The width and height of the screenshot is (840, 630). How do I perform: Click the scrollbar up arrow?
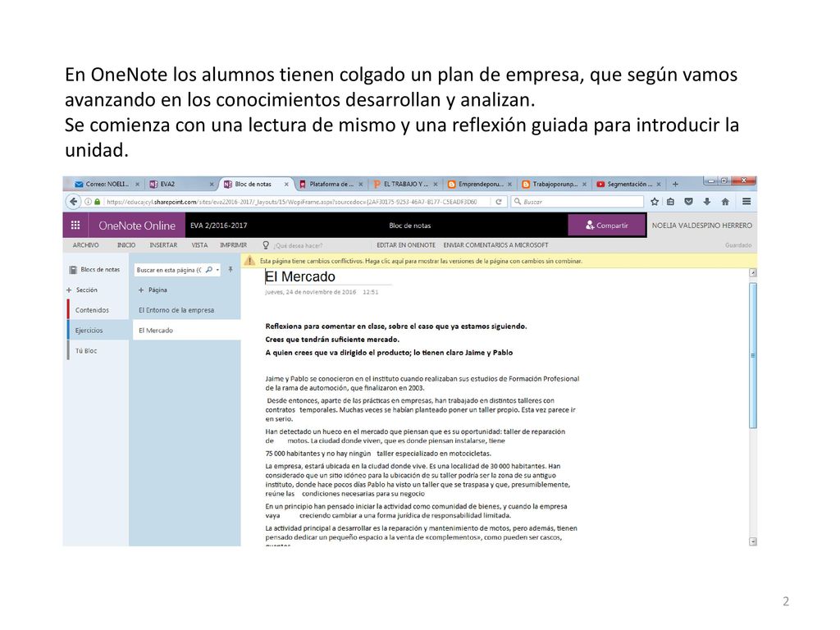[x=753, y=272]
